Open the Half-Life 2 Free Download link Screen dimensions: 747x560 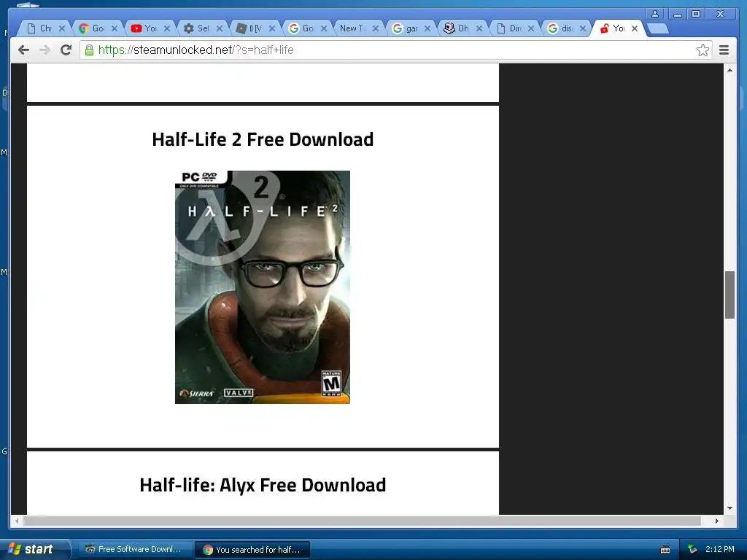click(263, 139)
